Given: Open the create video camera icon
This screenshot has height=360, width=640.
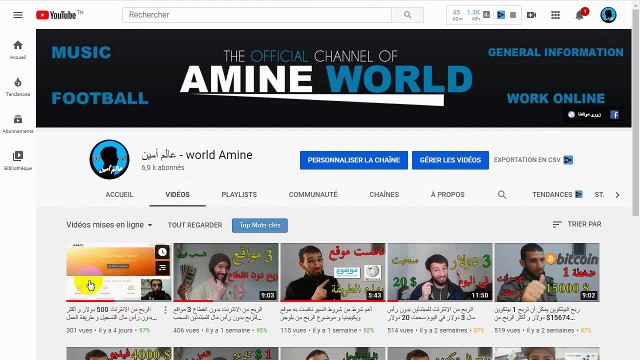Looking at the screenshot, I should 531,15.
